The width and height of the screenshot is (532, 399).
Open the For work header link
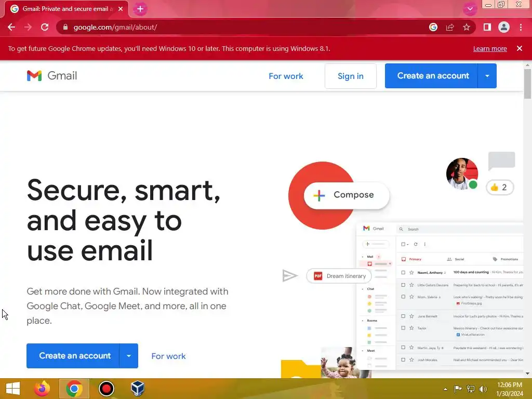286,76
